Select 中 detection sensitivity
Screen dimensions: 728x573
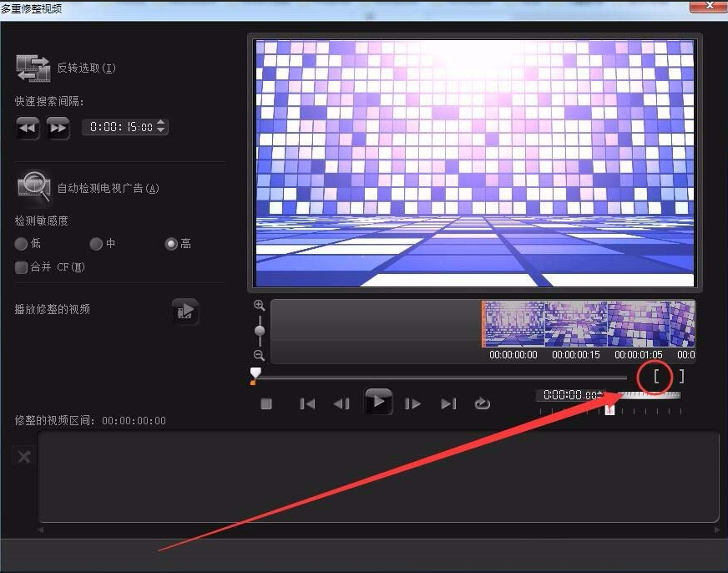click(96, 244)
